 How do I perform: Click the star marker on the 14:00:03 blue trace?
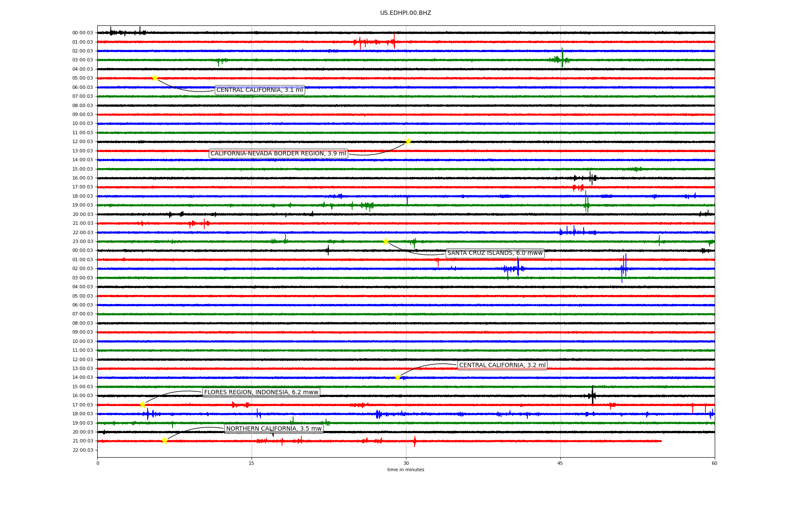pos(398,377)
